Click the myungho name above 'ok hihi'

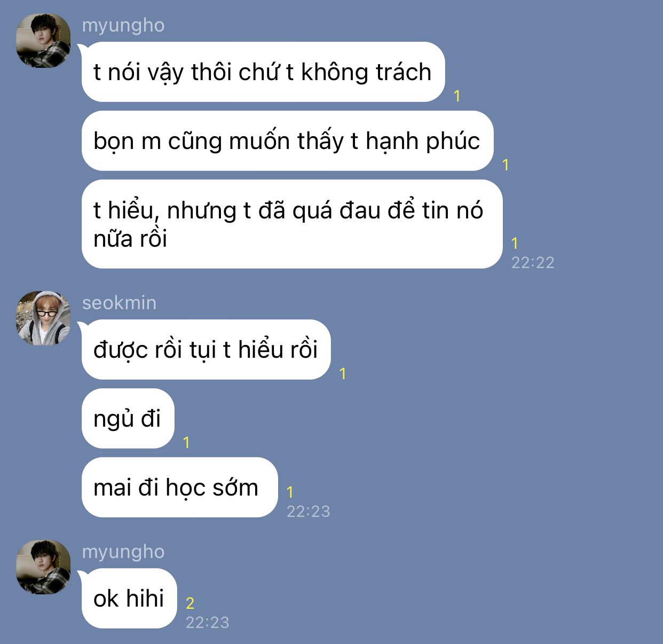point(123,552)
